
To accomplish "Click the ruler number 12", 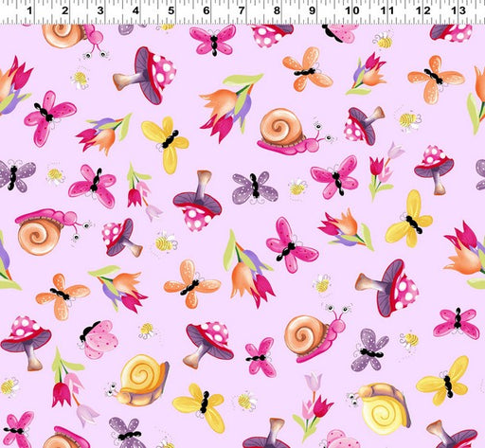I will (423, 10).
